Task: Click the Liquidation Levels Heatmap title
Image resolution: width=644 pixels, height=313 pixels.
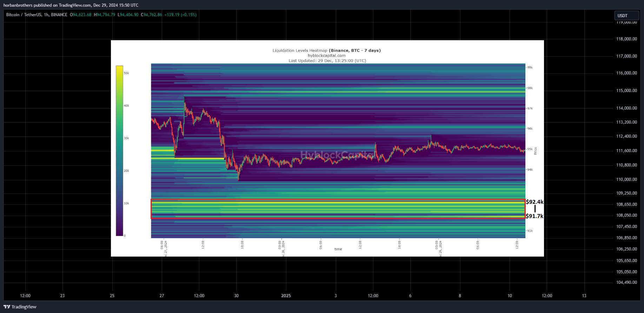Action: (327, 51)
